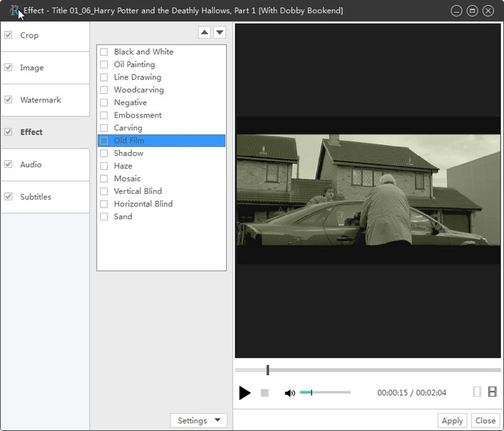Image resolution: width=504 pixels, height=431 pixels.
Task: Mute audio with the speaker icon
Action: coord(289,393)
